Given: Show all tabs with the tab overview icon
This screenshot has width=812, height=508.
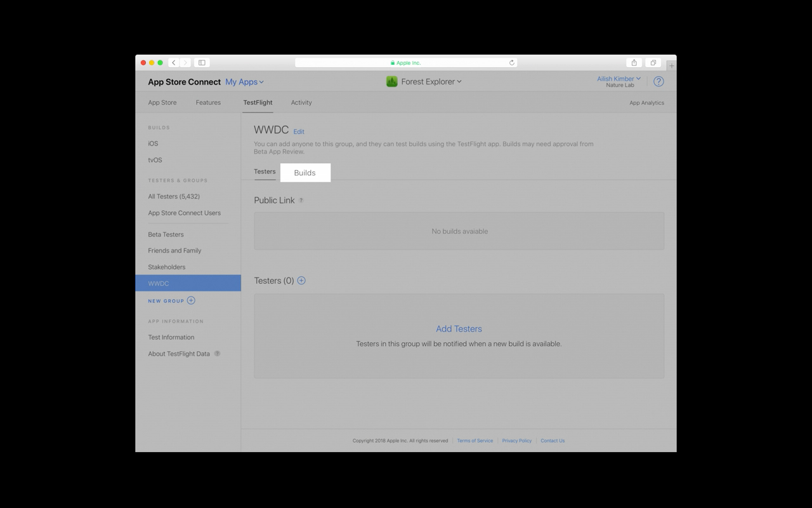Looking at the screenshot, I should pyautogui.click(x=653, y=63).
